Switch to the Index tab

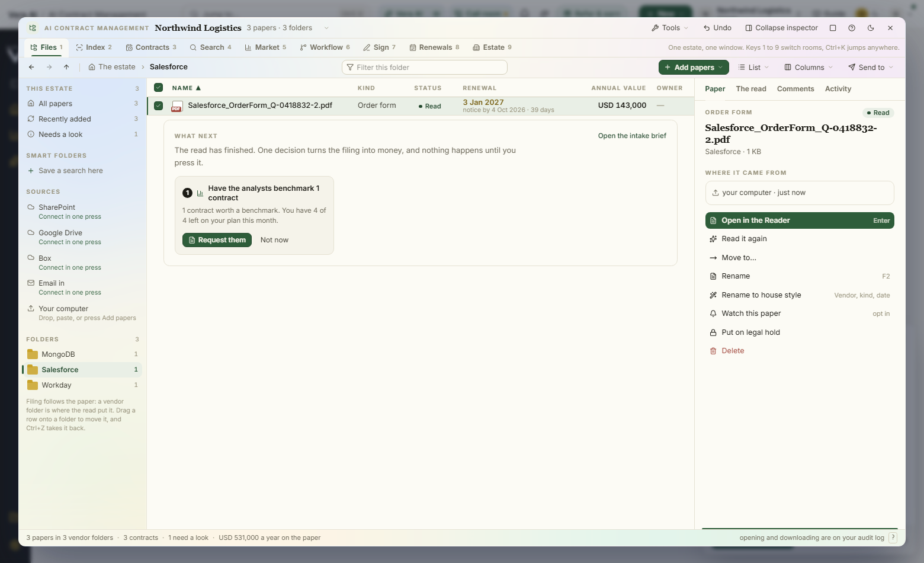click(94, 47)
